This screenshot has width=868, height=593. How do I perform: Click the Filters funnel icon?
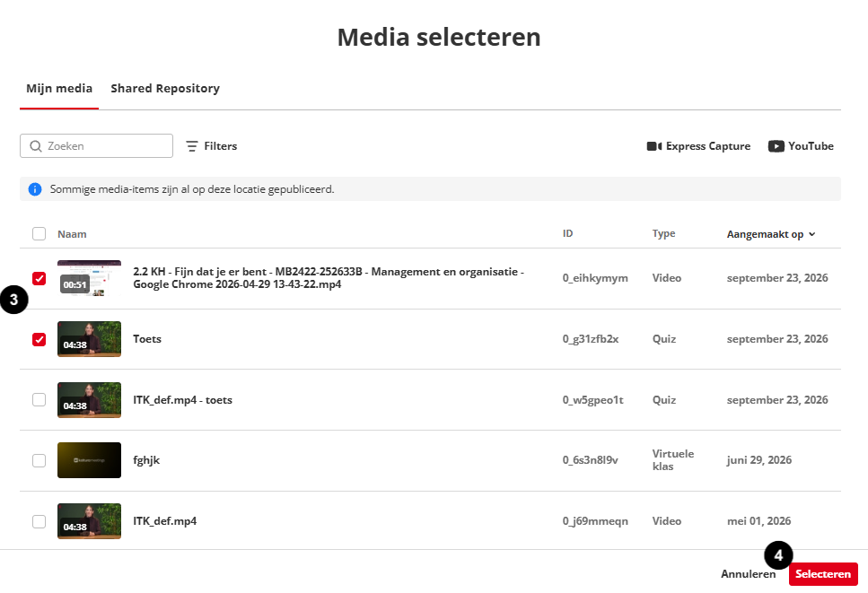pyautogui.click(x=191, y=146)
